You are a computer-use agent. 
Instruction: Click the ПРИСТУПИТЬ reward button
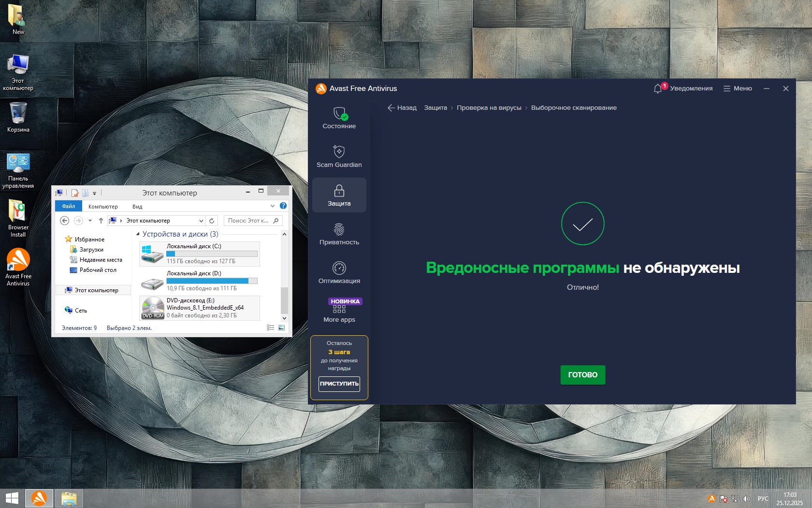(339, 384)
